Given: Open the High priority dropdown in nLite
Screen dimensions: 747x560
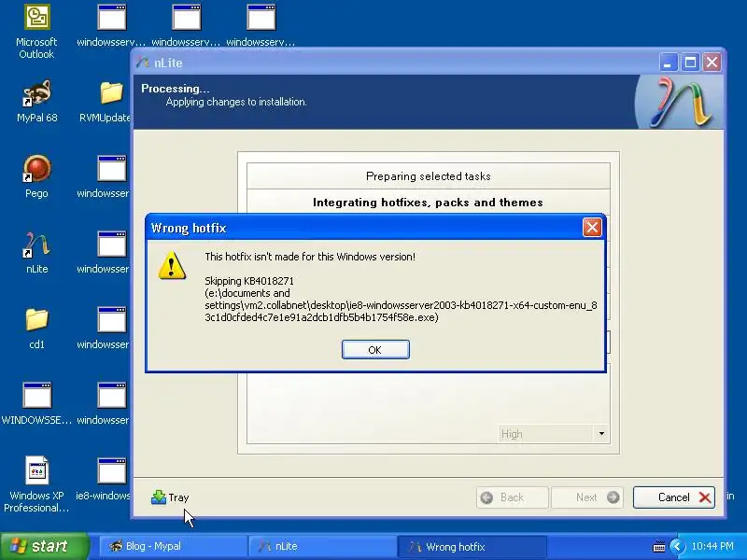Looking at the screenshot, I should [601, 434].
